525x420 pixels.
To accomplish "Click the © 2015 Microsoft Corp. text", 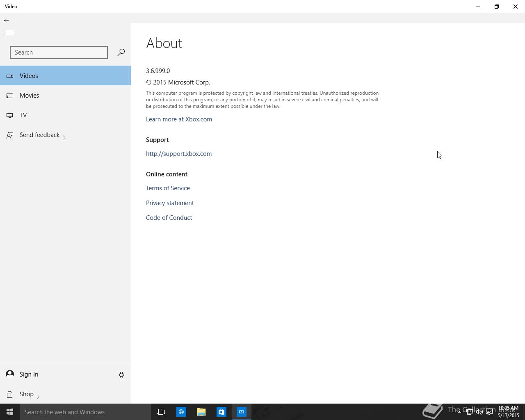I will click(178, 82).
